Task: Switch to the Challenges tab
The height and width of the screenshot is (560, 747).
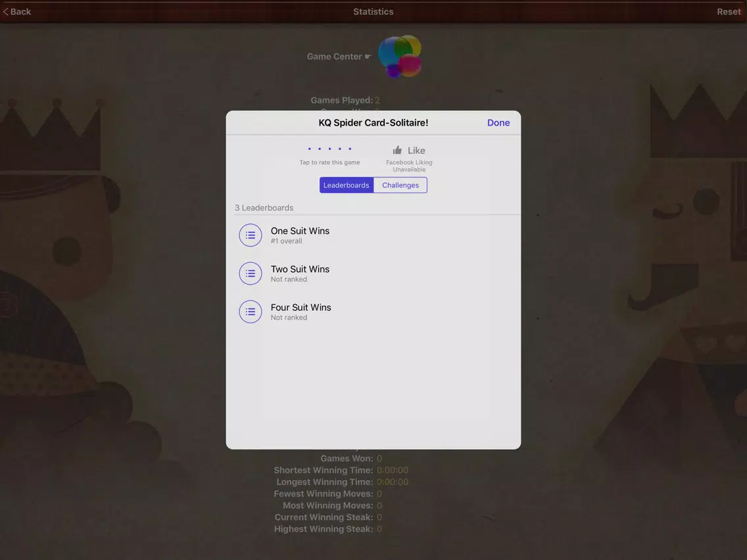Action: pyautogui.click(x=400, y=185)
